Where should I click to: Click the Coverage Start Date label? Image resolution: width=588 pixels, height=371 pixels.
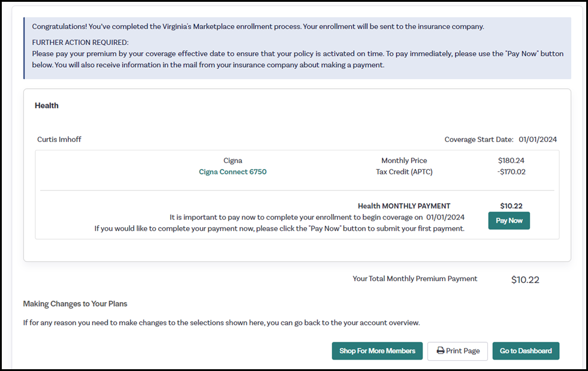point(479,140)
